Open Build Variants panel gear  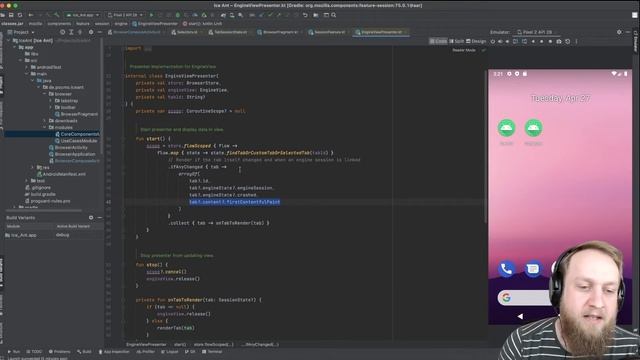(x=91, y=218)
